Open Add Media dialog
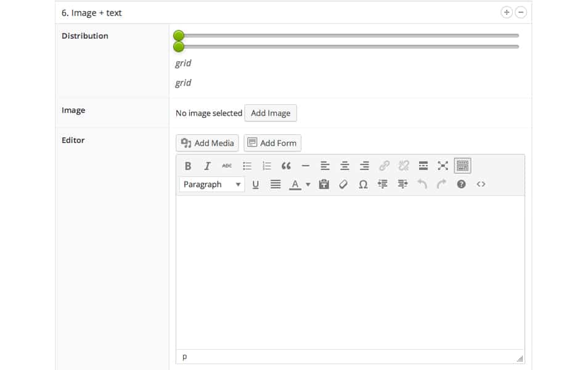 point(206,142)
